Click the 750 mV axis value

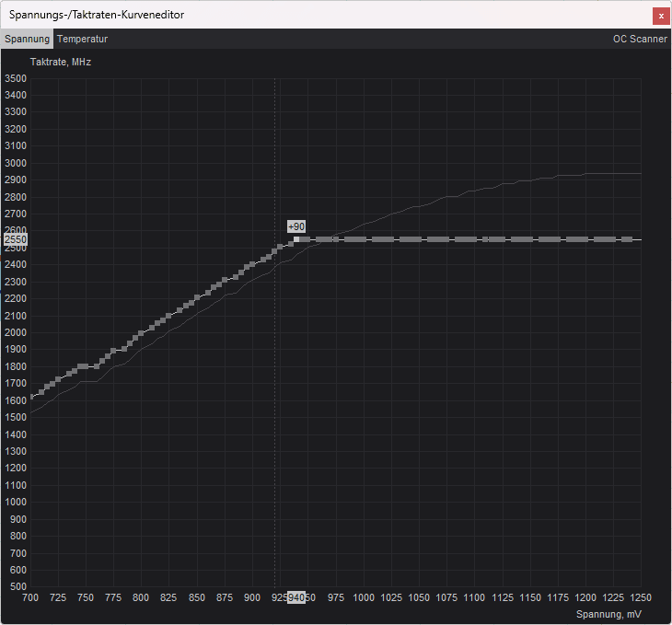(x=86, y=597)
